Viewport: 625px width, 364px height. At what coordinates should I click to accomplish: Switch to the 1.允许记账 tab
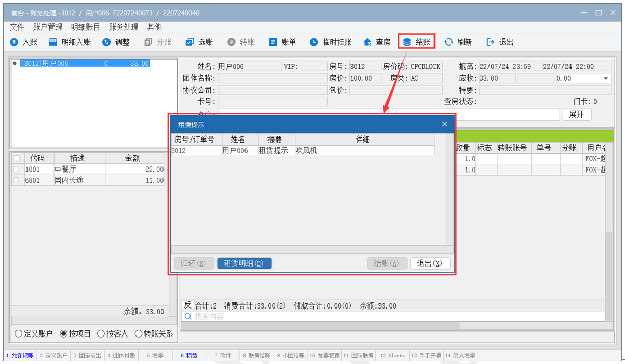20,356
